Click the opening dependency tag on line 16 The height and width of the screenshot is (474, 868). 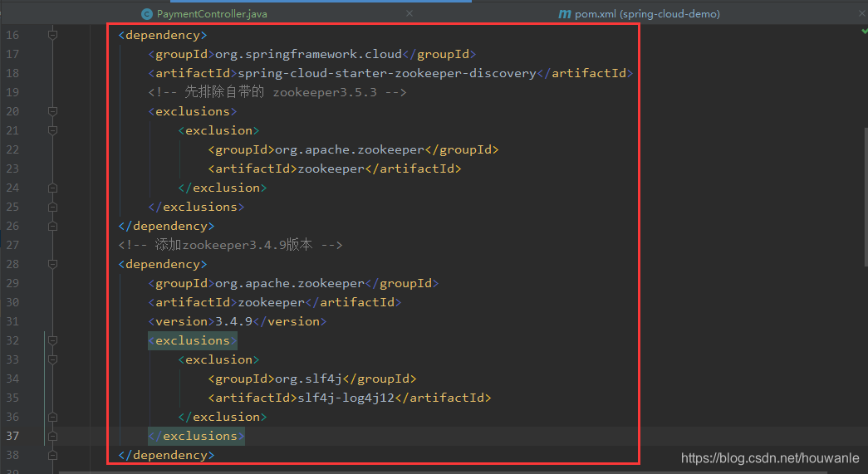point(163,35)
